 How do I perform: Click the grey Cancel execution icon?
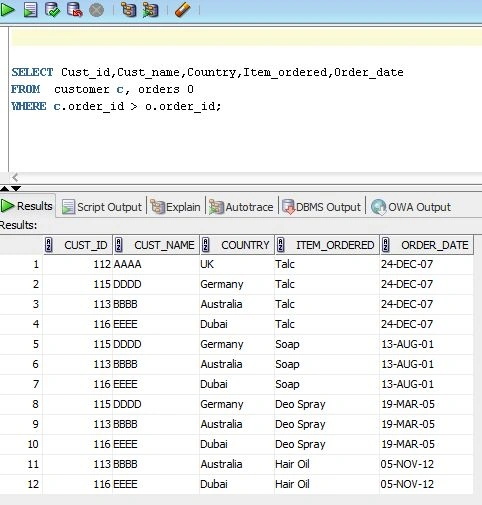pyautogui.click(x=96, y=10)
